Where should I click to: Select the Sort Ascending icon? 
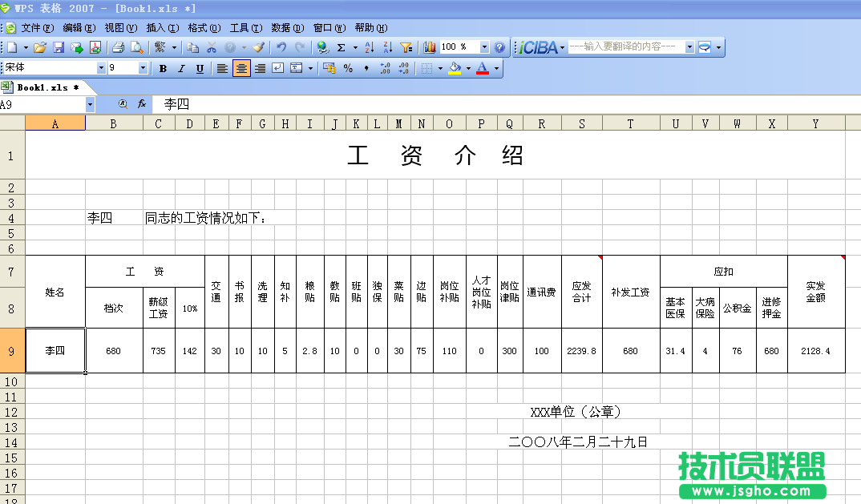click(369, 46)
